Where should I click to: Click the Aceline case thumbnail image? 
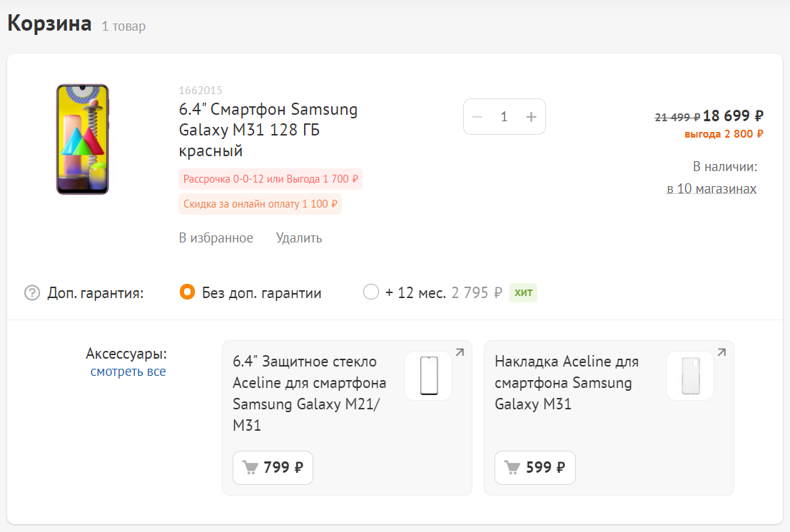689,376
